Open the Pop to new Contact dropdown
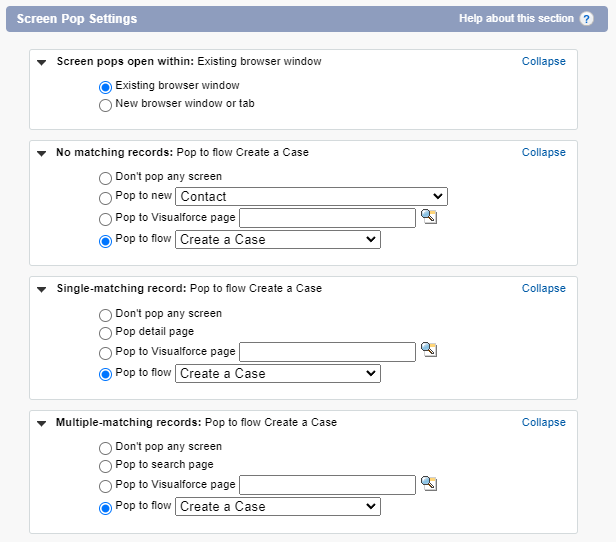 [311, 196]
